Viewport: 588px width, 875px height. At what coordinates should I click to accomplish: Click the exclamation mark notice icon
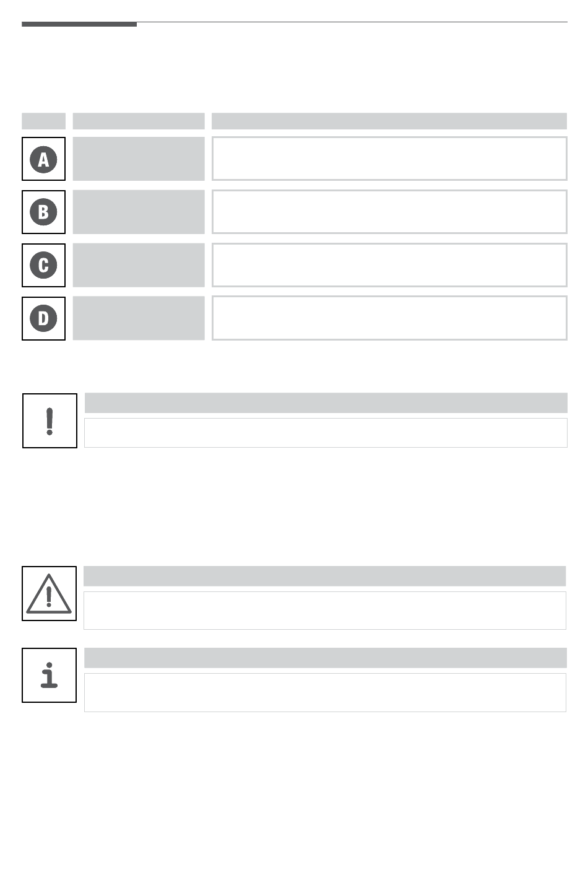[50, 420]
